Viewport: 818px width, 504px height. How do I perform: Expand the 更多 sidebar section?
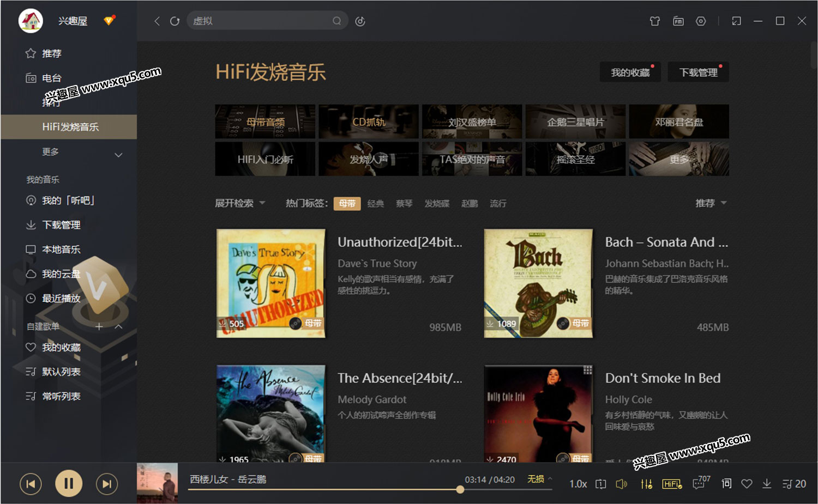(82, 153)
